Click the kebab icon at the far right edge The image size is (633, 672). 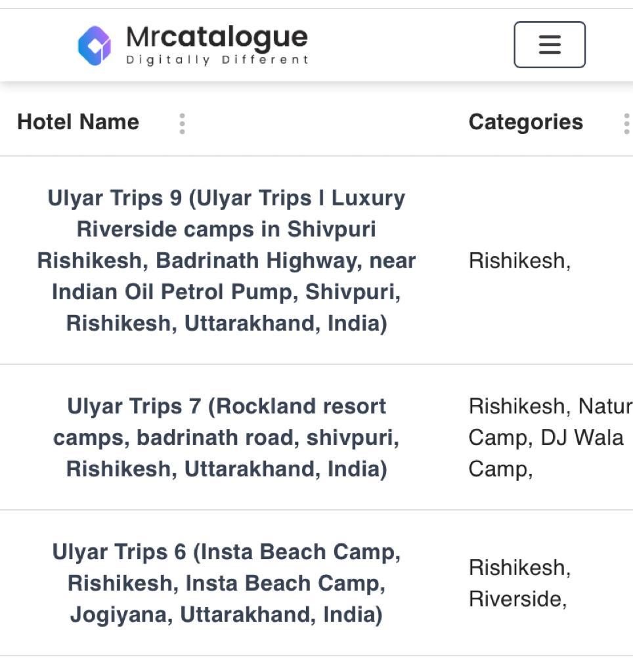(x=626, y=123)
